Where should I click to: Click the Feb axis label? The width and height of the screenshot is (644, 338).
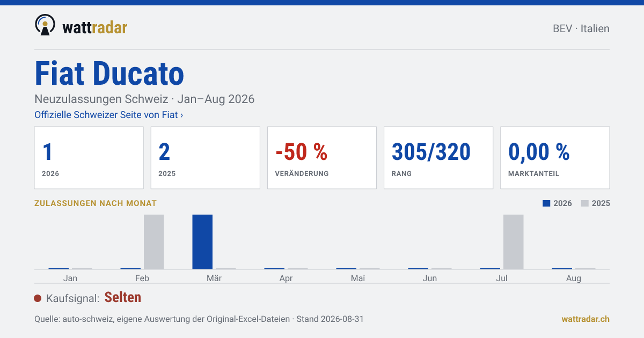pyautogui.click(x=142, y=278)
